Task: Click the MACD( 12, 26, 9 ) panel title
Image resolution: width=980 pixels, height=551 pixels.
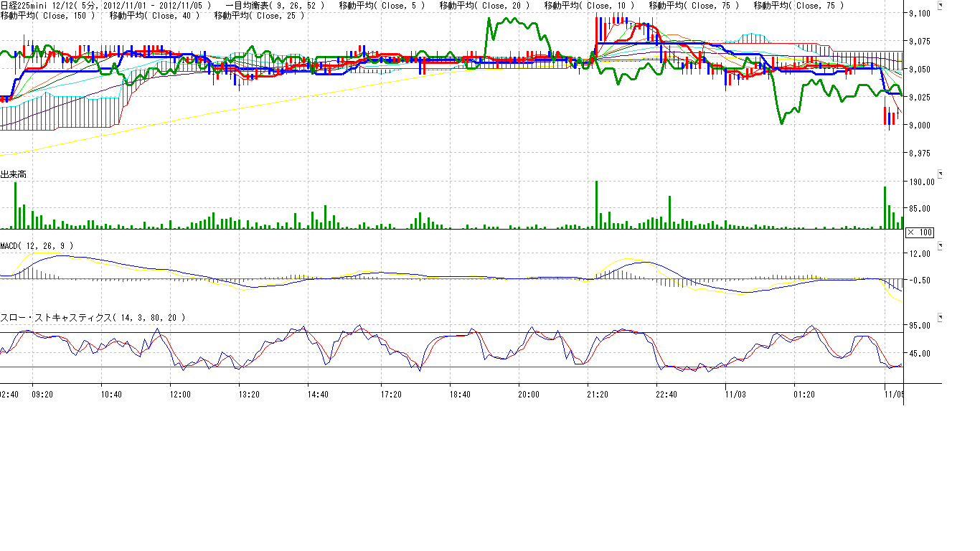Action: tap(37, 246)
